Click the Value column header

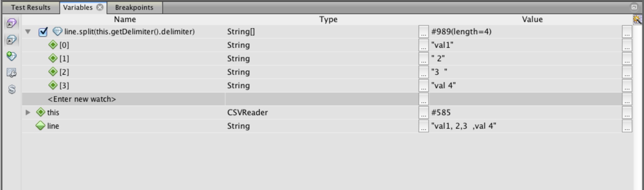[x=532, y=19]
